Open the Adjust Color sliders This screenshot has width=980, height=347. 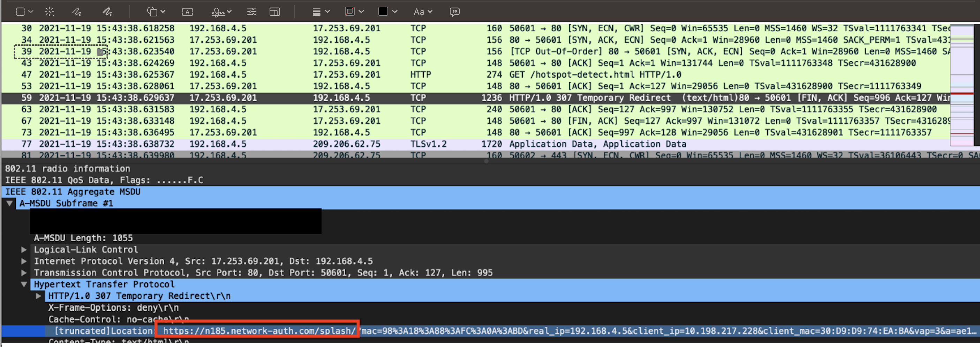point(251,12)
